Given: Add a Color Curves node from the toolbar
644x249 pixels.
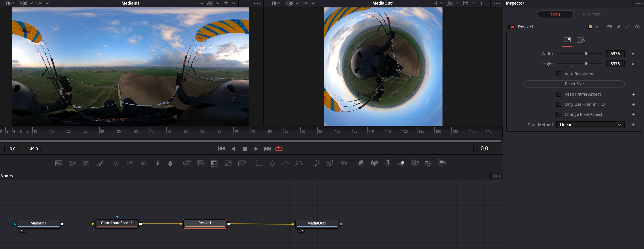Looking at the screenshot, I should 130,163.
